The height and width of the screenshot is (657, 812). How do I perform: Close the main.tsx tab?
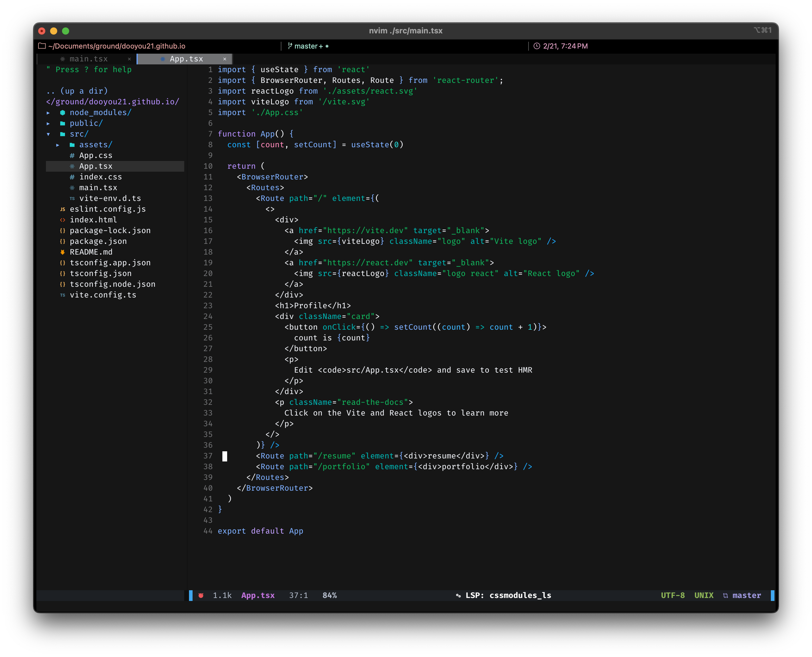(129, 59)
